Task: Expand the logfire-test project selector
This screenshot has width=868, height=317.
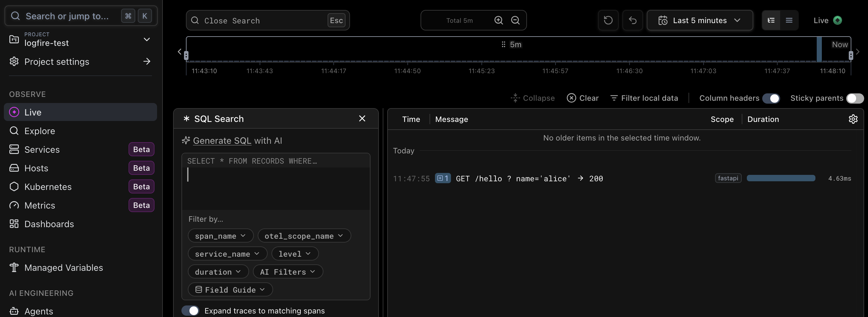Action: [x=80, y=39]
